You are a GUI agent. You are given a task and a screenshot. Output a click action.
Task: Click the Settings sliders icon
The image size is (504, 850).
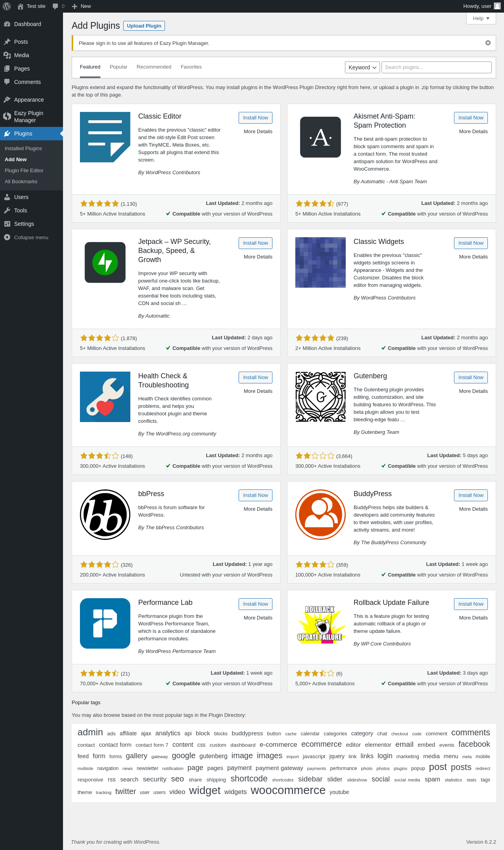[7, 224]
